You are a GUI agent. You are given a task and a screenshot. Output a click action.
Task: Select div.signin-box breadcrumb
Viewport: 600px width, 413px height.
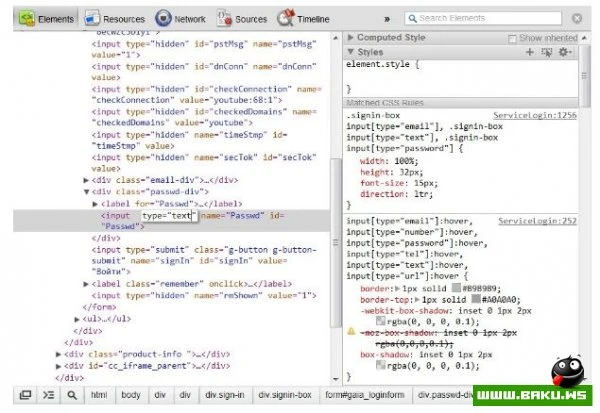point(285,395)
